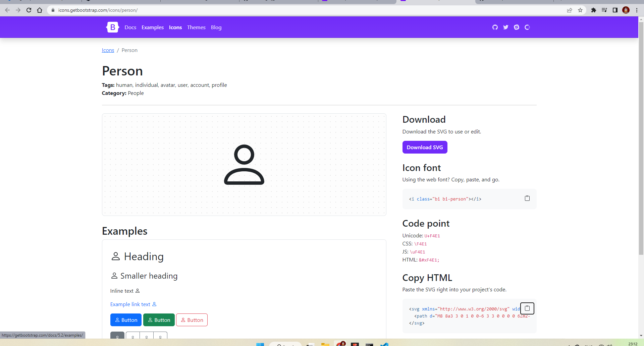This screenshot has height=346, width=644.
Task: Open the browser extensions puzzle icon
Action: point(593,10)
